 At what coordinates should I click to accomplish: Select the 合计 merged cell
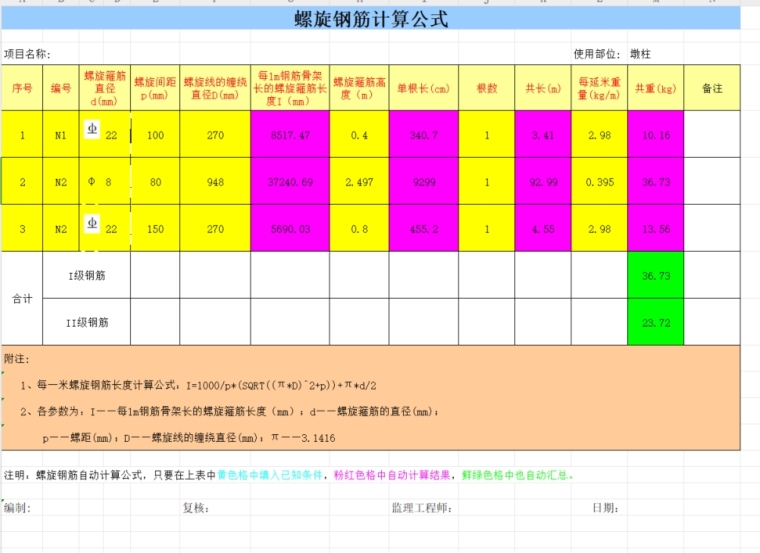[x=22, y=298]
